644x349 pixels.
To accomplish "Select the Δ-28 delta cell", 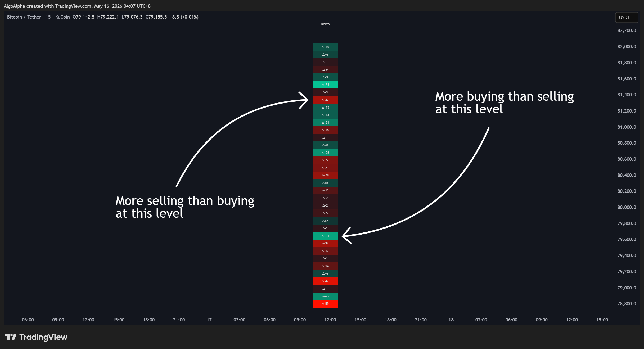I will coord(325,175).
